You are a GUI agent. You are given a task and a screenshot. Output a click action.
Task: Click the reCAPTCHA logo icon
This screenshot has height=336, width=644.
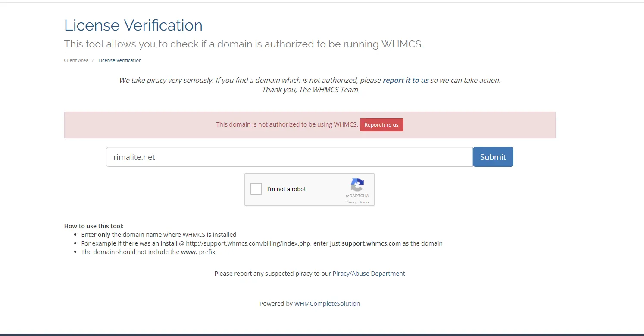357,185
